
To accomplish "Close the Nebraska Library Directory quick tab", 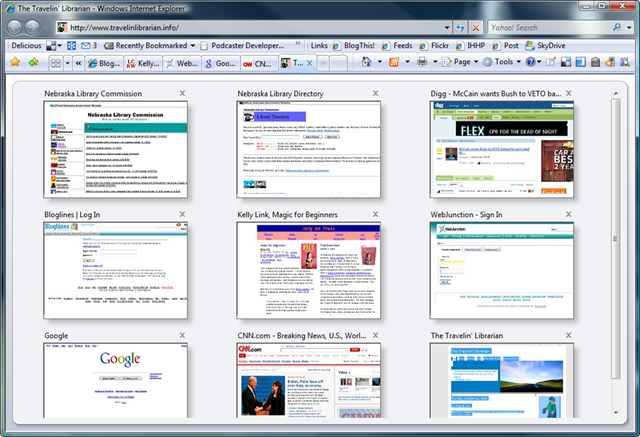I will click(376, 93).
